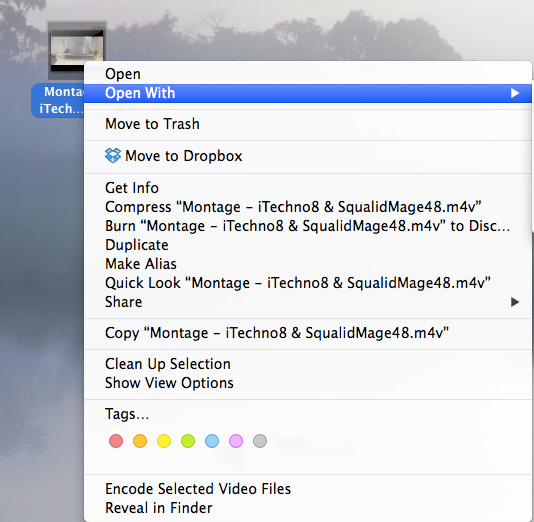Select Reveal in Finder
This screenshot has height=522, width=534.
(x=308, y=508)
